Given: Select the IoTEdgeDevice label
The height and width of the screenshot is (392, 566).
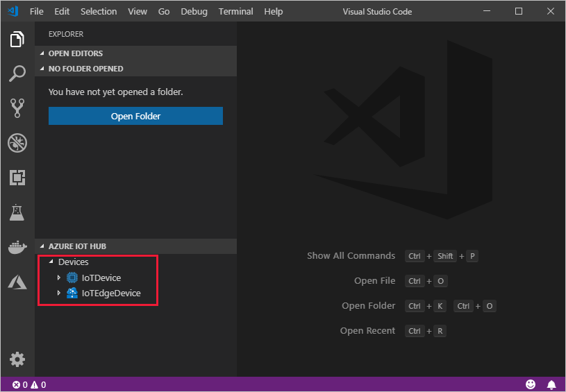Looking at the screenshot, I should point(111,293).
